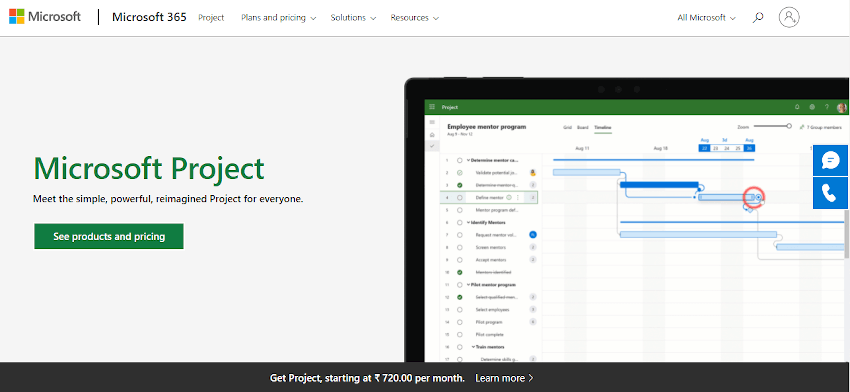The height and width of the screenshot is (392, 850).
Task: Collapse the Train mentors group
Action: [473, 347]
